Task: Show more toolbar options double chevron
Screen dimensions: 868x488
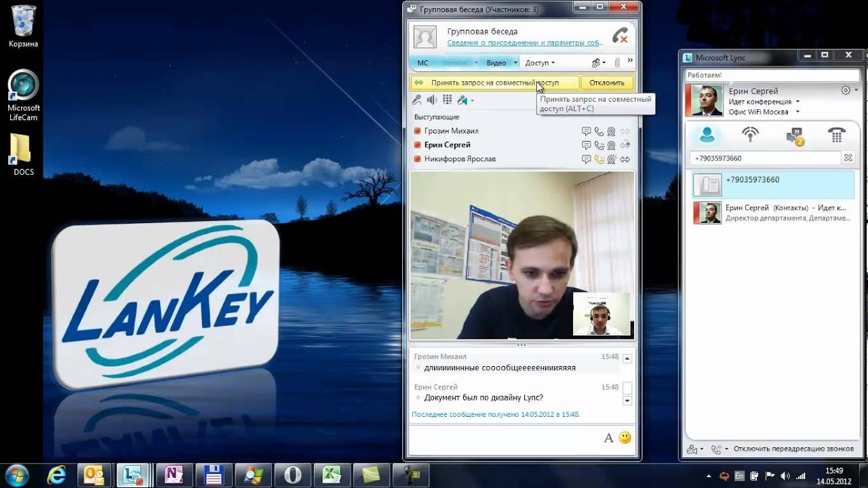Action: click(x=630, y=61)
